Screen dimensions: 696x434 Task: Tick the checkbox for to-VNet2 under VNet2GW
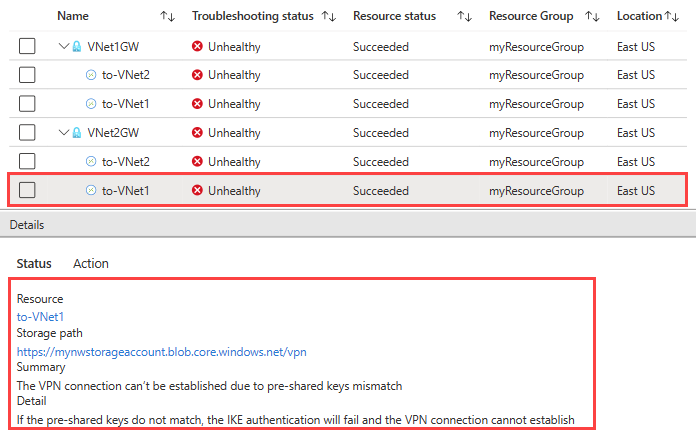(x=27, y=162)
